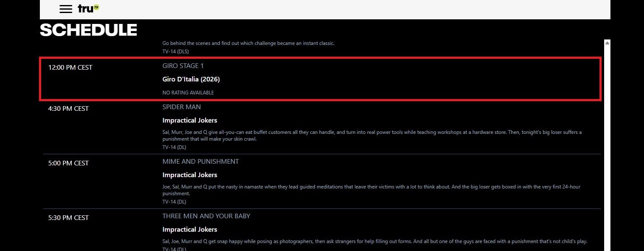Click the GIRO STAGE 1 episode title
The width and height of the screenshot is (644, 251).
coord(183,66)
